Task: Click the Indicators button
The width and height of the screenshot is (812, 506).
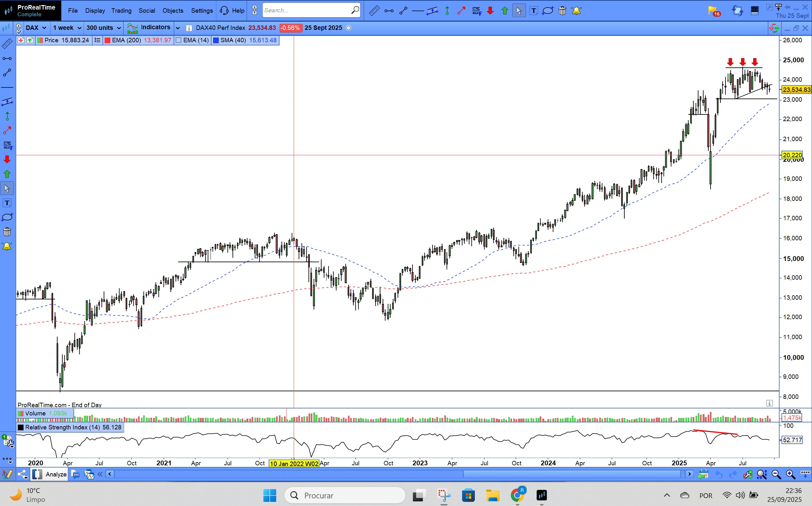Action: click(149, 28)
